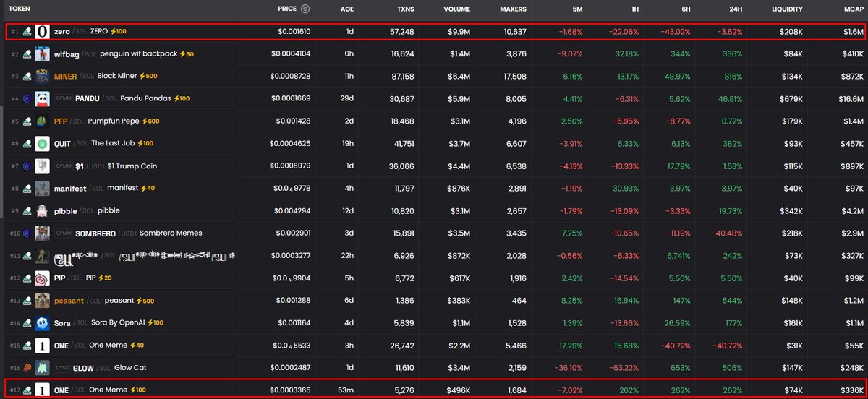Click the PIP pink swirl token logo
The width and height of the screenshot is (868, 399).
(x=42, y=278)
